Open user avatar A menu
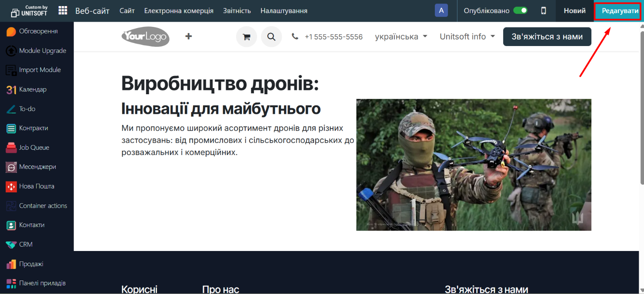The height and width of the screenshot is (294, 644). coord(441,11)
